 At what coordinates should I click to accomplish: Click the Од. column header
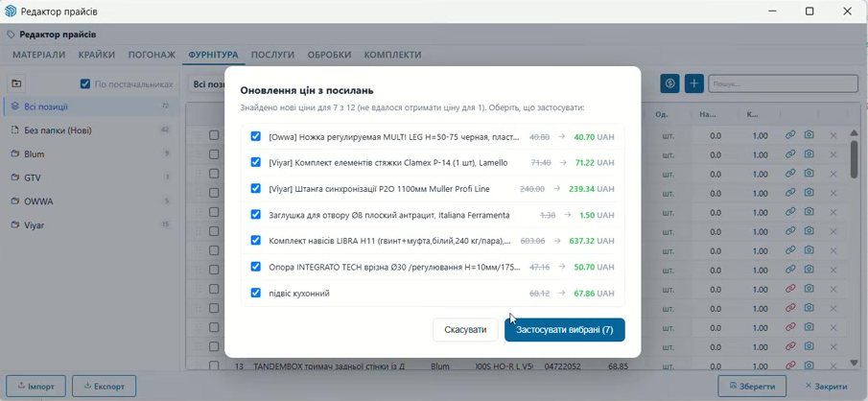coord(660,114)
